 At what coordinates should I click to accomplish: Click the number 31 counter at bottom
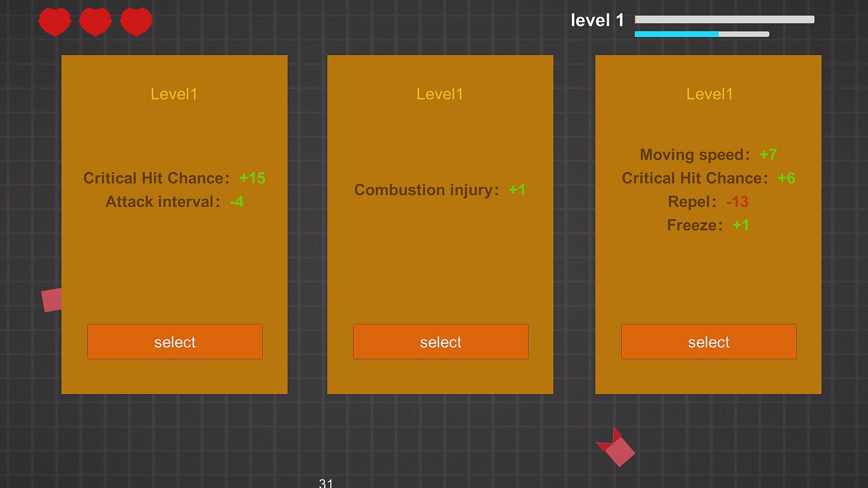(x=325, y=483)
